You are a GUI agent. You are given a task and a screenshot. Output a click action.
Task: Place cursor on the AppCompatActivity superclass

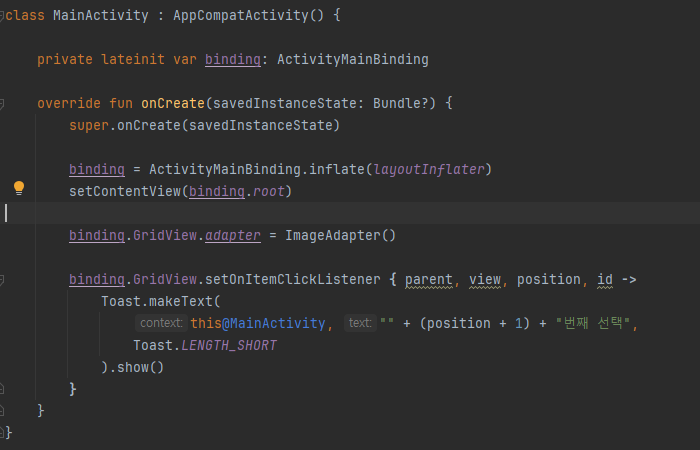click(x=241, y=16)
